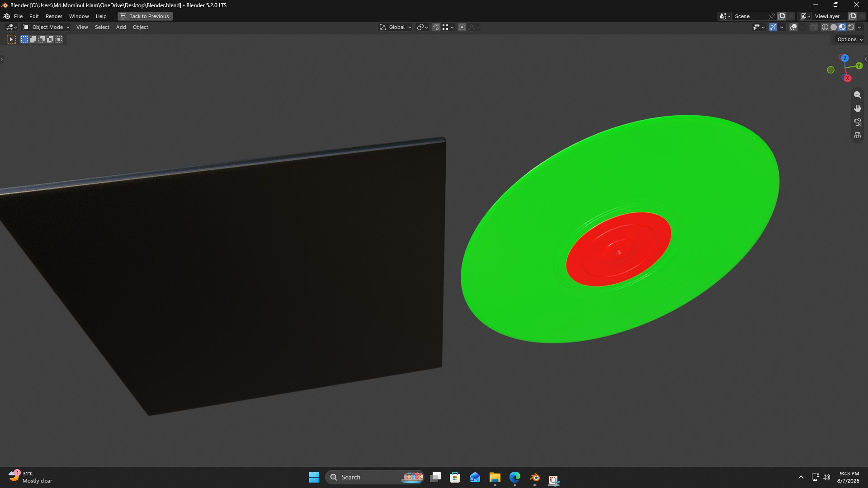Click the viewport zoom magnifier icon

858,95
